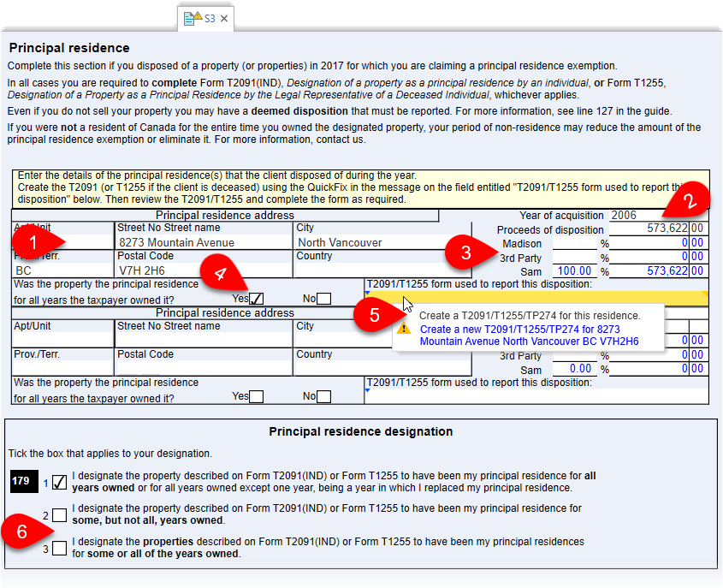Click second property's Street No Street name field
This screenshot has height=588, width=723.
coord(204,341)
